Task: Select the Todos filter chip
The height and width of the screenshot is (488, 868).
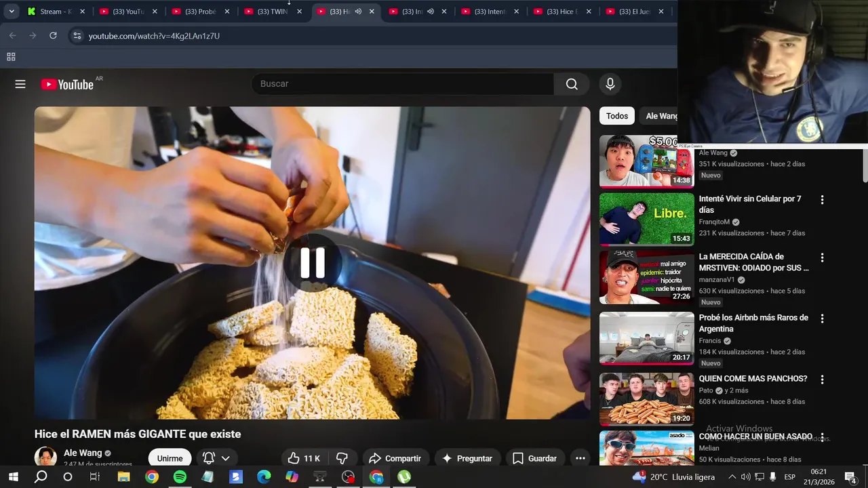Action: coord(617,116)
